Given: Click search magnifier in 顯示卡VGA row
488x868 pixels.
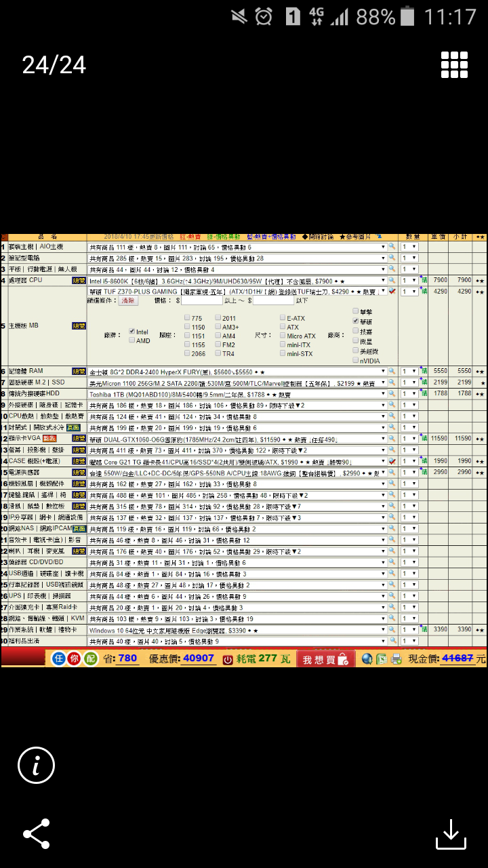Looking at the screenshot, I should [x=392, y=439].
